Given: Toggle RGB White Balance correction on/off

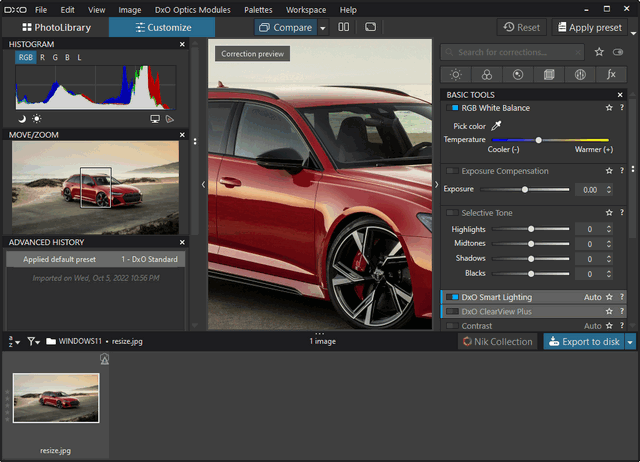Looking at the screenshot, I should tap(453, 108).
